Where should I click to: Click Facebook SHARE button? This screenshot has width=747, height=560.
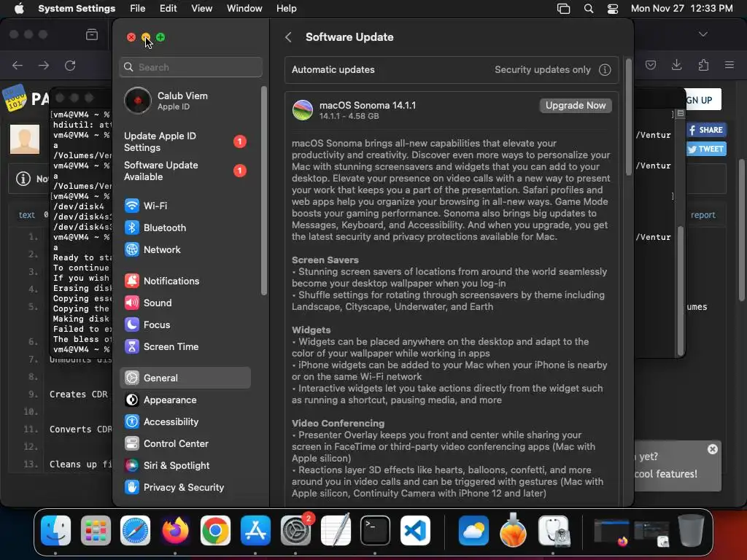[x=706, y=130]
